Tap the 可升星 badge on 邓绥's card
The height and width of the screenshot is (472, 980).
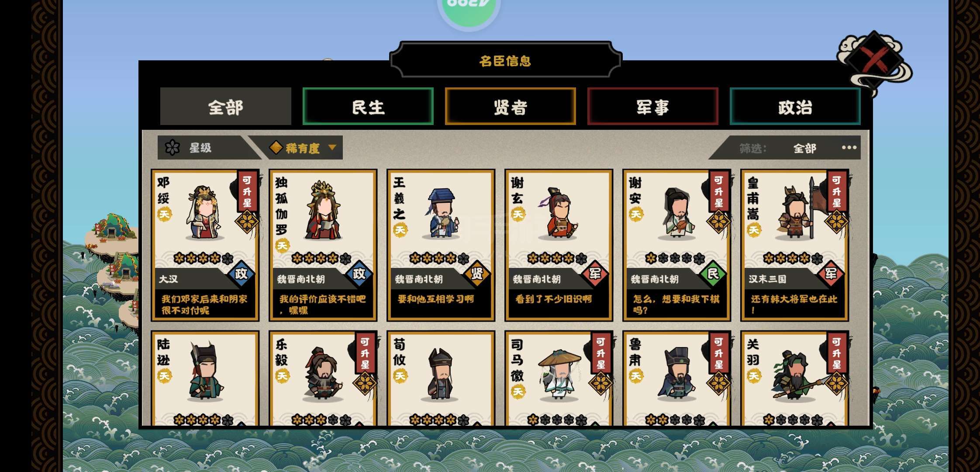point(247,192)
